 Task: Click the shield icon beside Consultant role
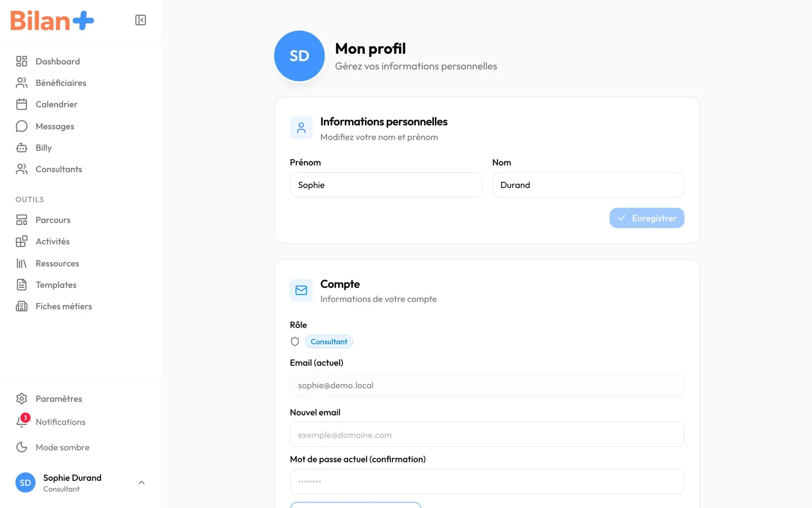295,341
